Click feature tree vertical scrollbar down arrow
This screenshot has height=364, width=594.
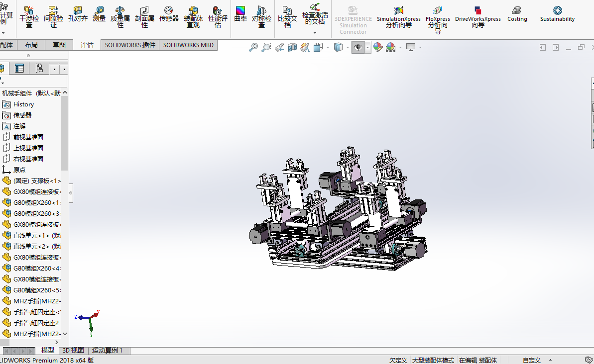tap(65, 334)
